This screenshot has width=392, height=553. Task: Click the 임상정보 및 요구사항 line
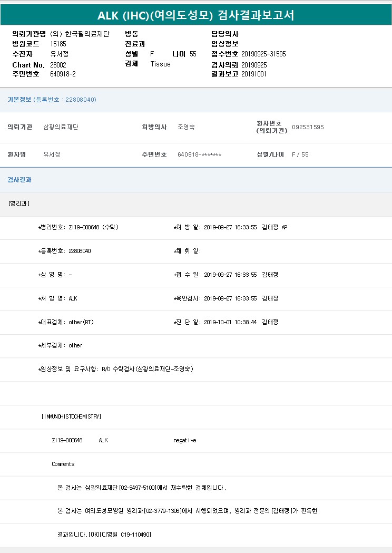click(116, 369)
